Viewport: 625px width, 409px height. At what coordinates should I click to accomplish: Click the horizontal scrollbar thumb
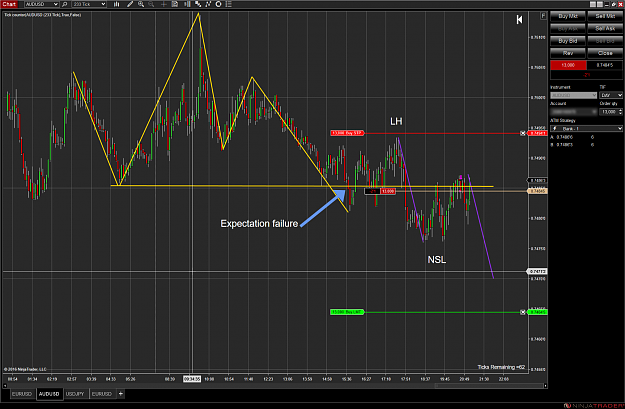489,385
